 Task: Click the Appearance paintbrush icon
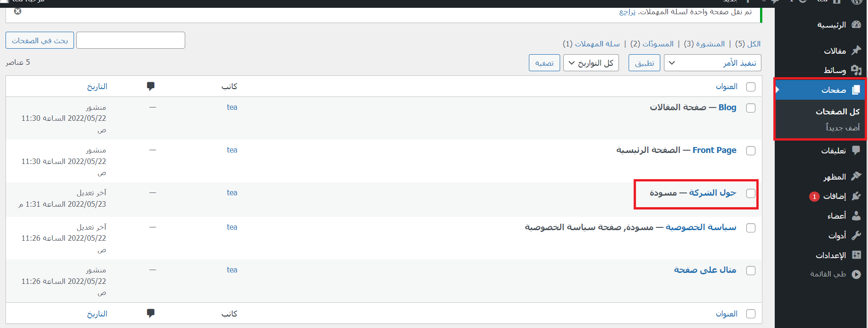click(x=856, y=176)
